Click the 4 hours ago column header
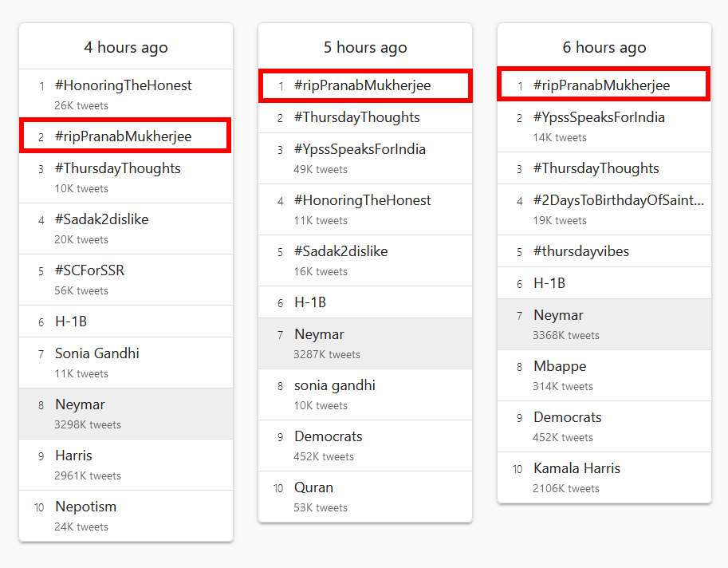 coord(126,47)
